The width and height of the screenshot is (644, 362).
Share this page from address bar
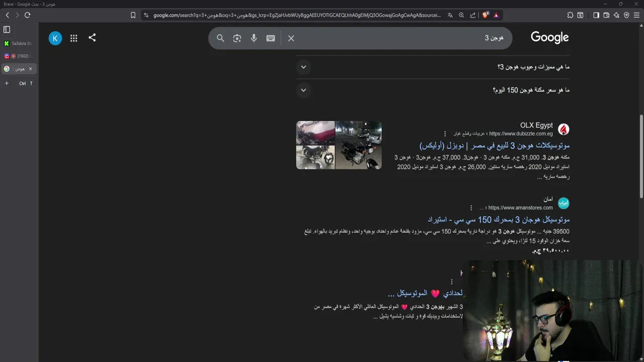click(473, 15)
